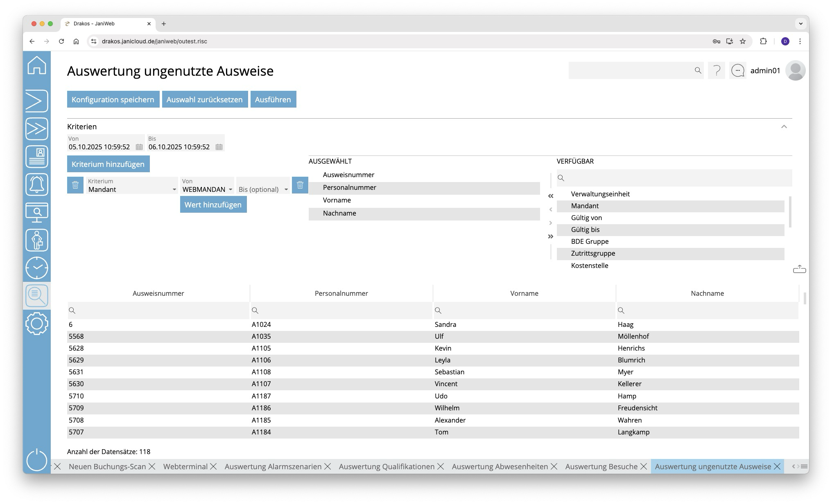Click the Verfügbar list scrollbar

pyautogui.click(x=790, y=211)
